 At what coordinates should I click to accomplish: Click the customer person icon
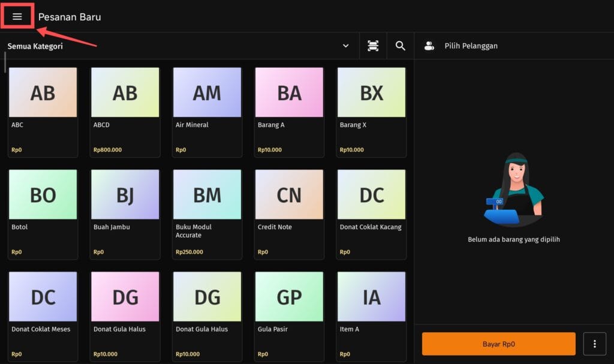[x=429, y=46]
